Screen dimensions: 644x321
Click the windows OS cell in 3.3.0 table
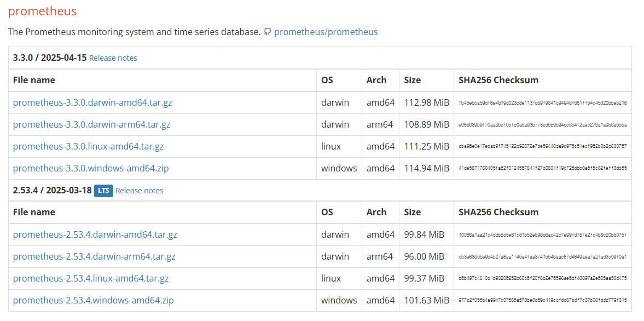tap(339, 168)
